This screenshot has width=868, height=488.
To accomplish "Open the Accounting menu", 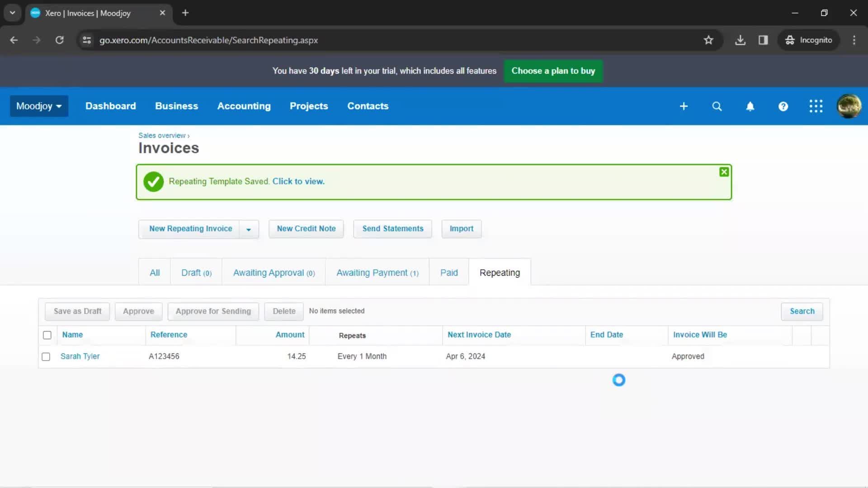I will tap(244, 106).
